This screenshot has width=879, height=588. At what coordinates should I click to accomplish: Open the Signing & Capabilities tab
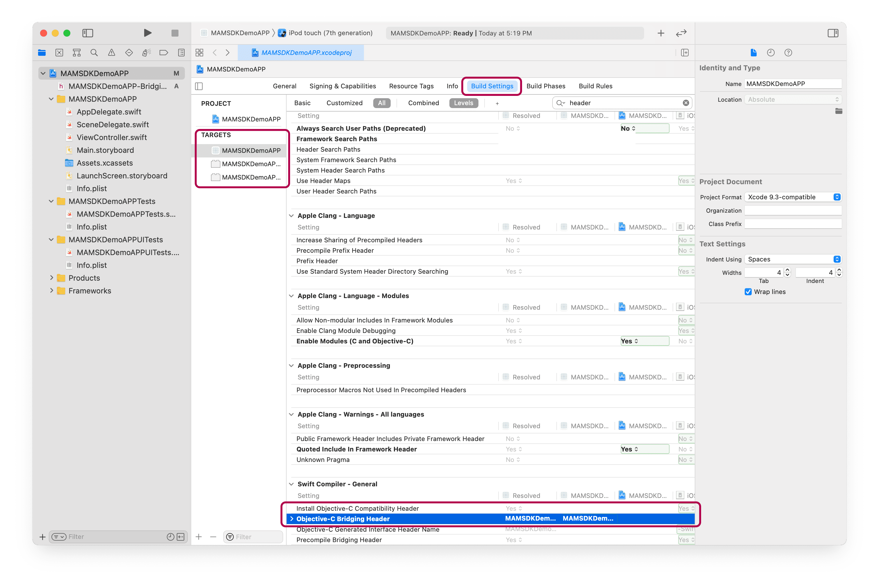pos(342,86)
